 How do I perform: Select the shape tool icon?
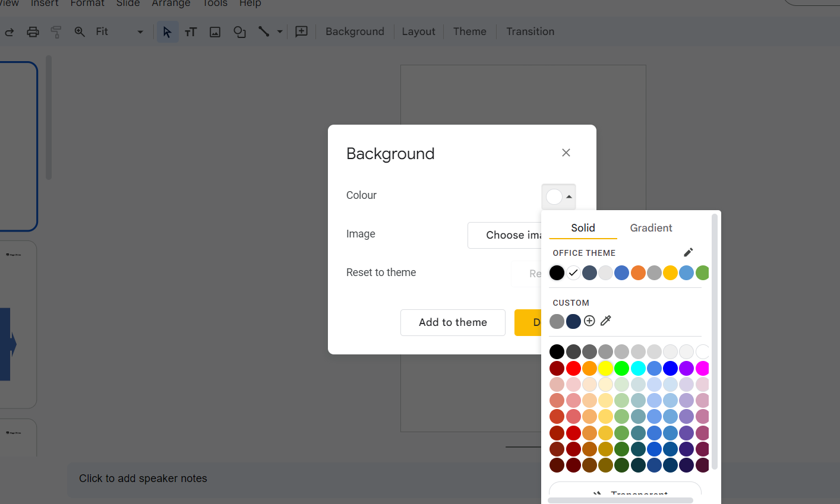239,32
